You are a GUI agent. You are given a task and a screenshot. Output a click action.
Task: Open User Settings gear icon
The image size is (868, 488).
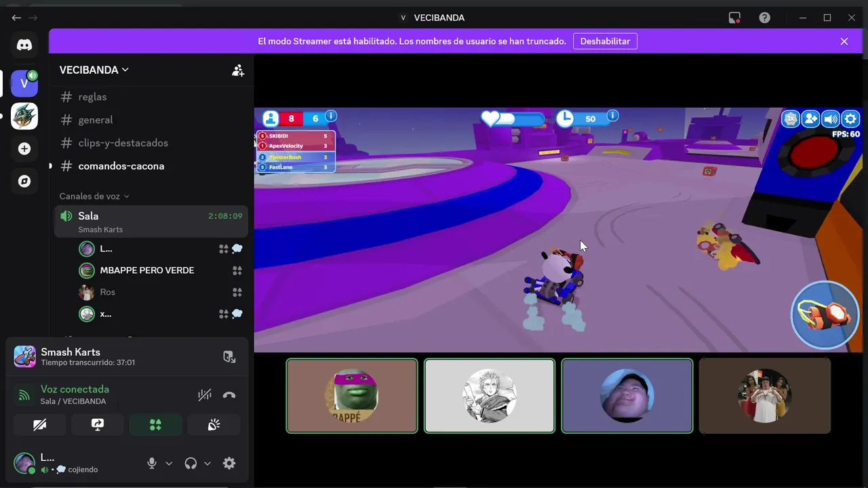pyautogui.click(x=229, y=464)
